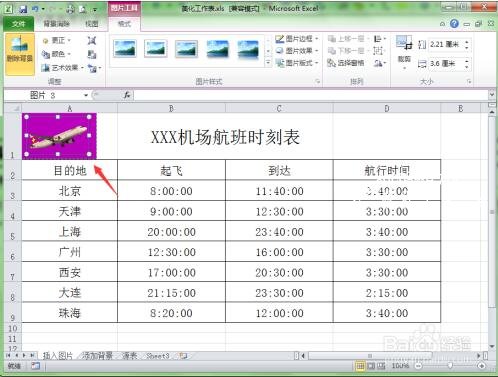Apply the second picture style thumbnail

tap(156, 49)
